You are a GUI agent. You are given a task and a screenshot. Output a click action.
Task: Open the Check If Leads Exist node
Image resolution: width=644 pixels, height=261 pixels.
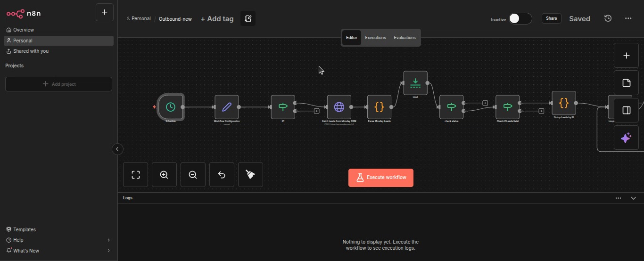coord(508,107)
